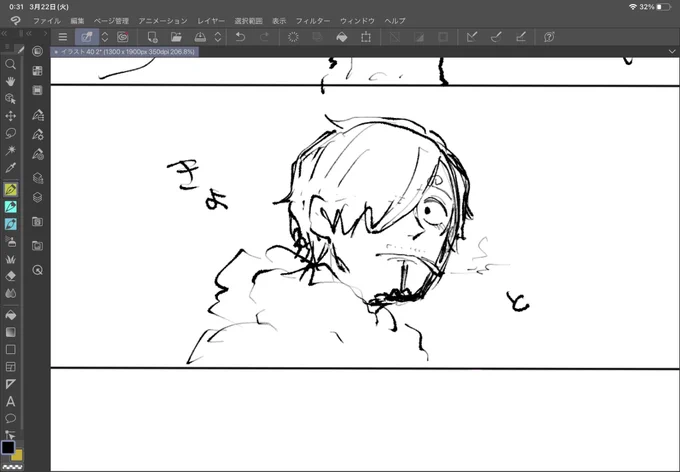Screen dimensions: 680x472
Task: Expand the up-down arrows after Save icon
Action: 218,37
